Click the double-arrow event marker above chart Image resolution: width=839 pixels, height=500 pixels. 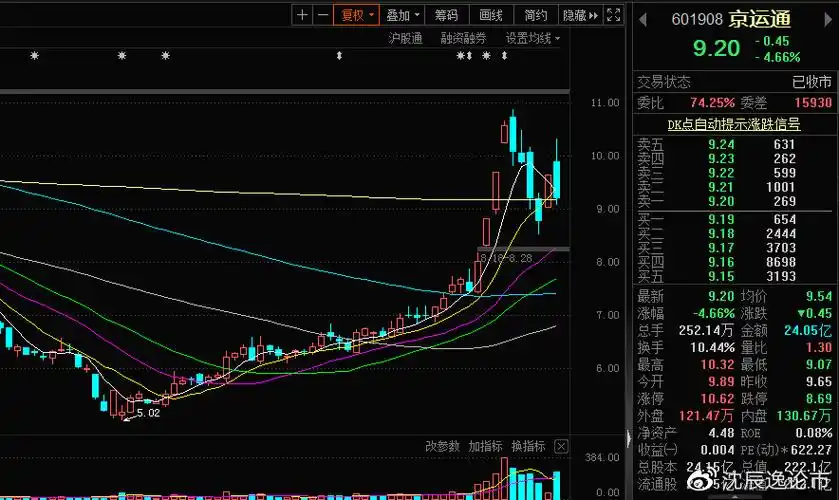[x=339, y=56]
